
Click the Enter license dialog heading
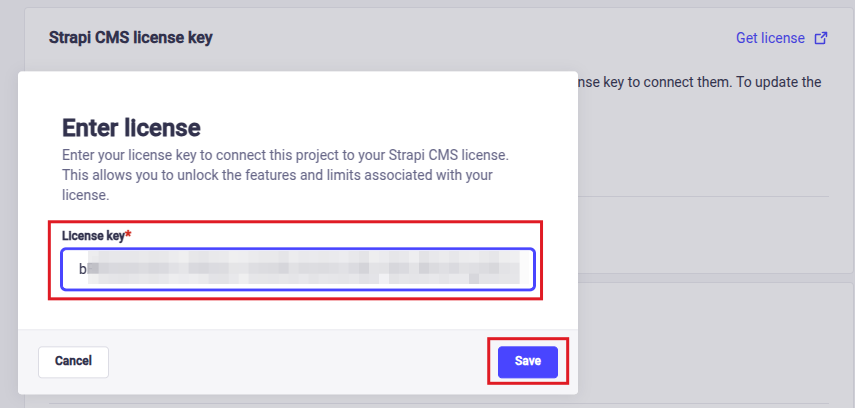[131, 127]
